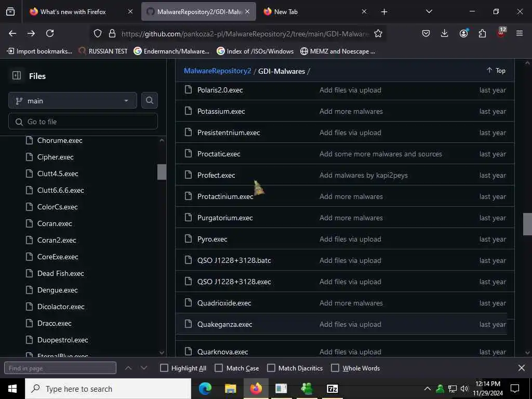Bookmark this page with the star icon
532x399 pixels.
click(x=378, y=33)
